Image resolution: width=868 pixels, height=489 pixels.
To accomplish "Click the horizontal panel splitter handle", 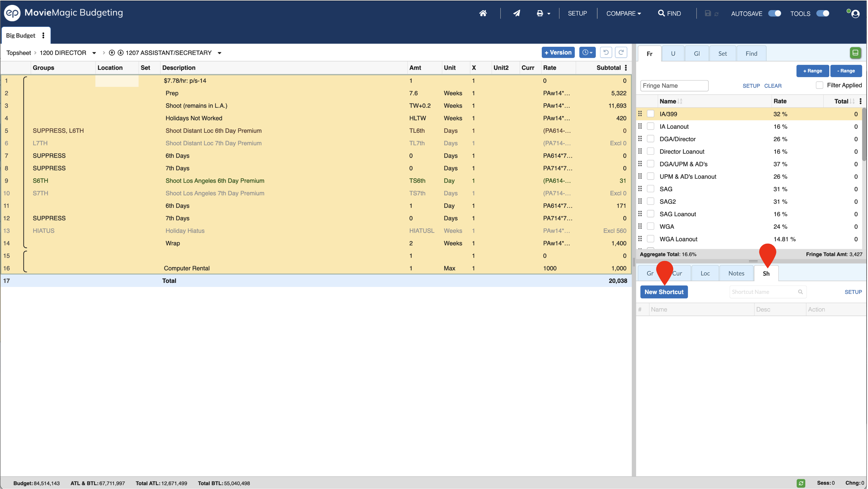I will pyautogui.click(x=753, y=261).
